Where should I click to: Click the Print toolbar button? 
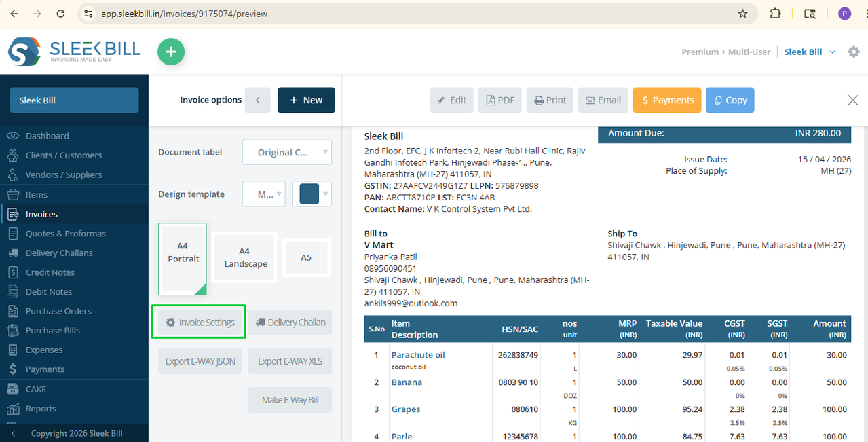550,100
